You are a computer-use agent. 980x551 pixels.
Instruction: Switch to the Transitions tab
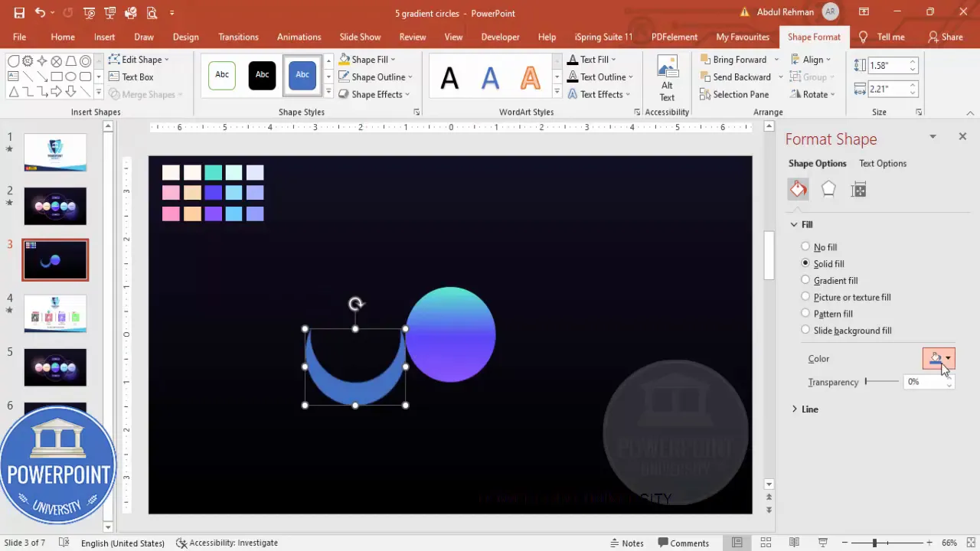pyautogui.click(x=238, y=37)
